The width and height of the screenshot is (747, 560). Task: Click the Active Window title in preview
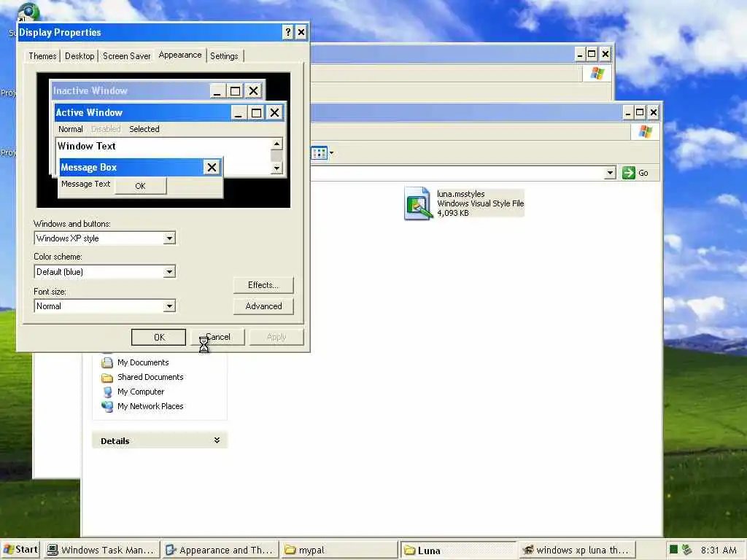click(89, 113)
